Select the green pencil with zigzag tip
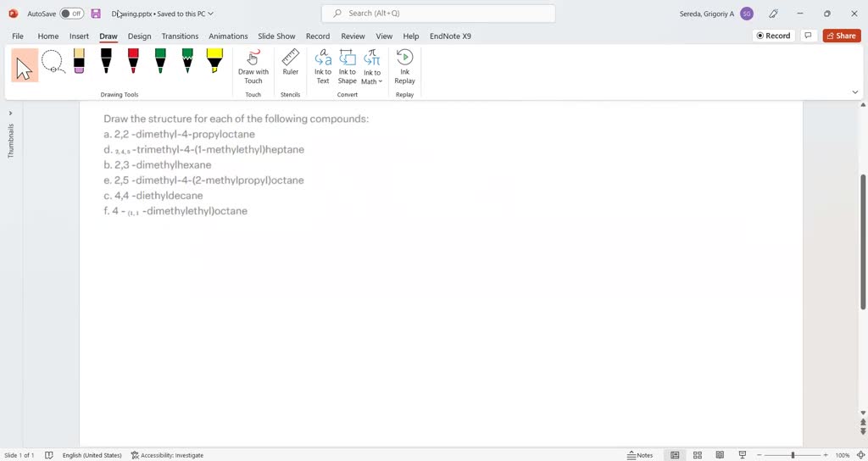 [187, 61]
